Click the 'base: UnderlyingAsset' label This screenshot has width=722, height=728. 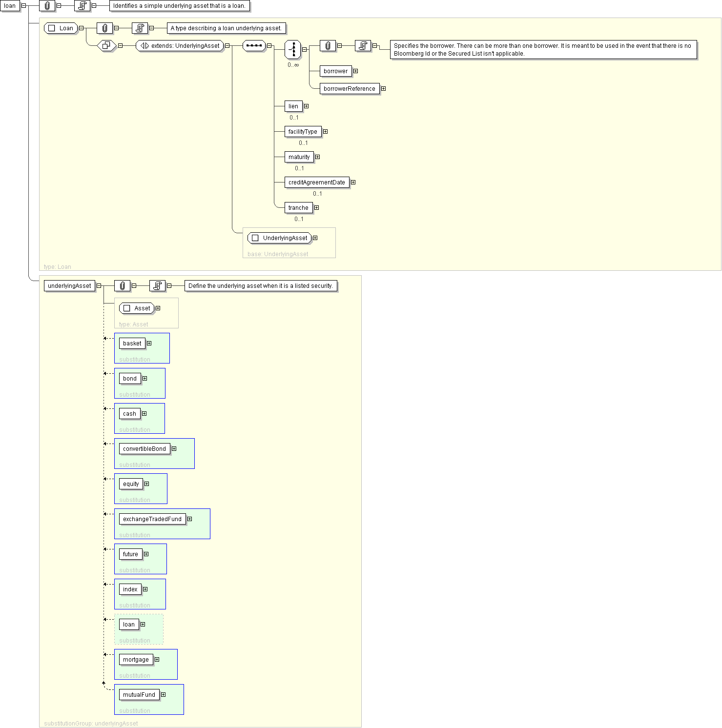point(278,254)
